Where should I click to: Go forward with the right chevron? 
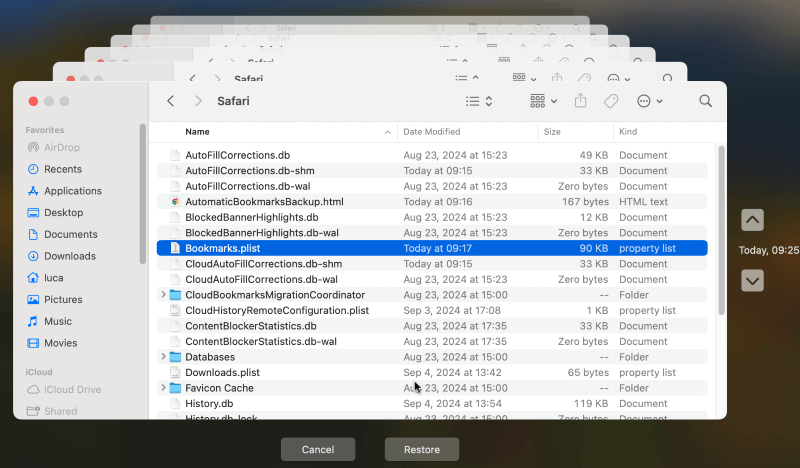(198, 101)
